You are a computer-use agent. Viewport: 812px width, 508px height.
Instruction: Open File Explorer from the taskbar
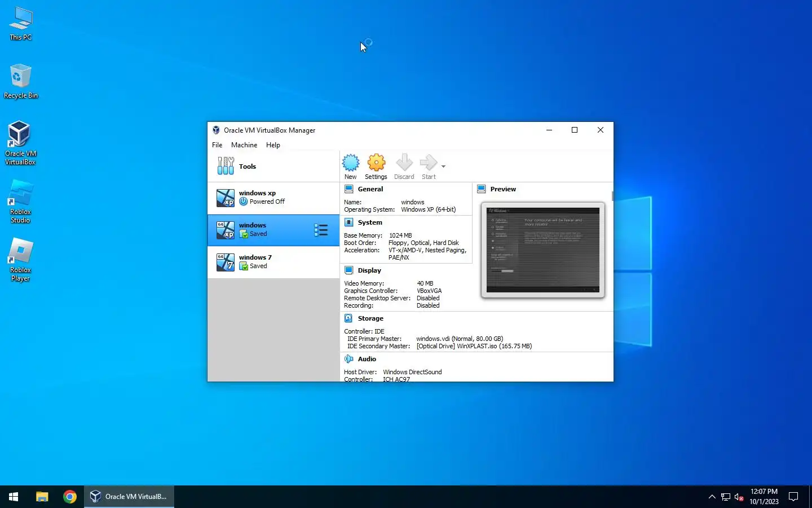point(42,497)
